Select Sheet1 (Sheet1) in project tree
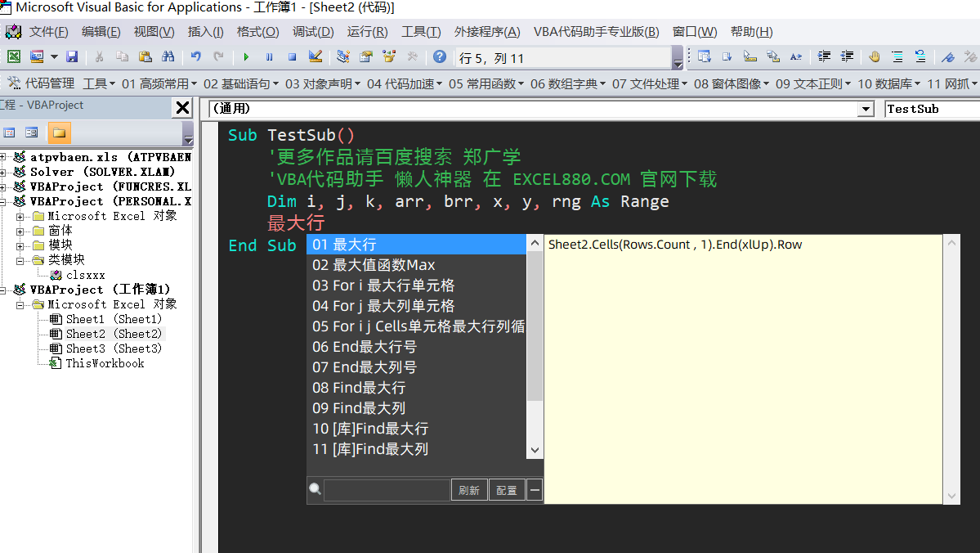980x553 pixels. coord(114,319)
